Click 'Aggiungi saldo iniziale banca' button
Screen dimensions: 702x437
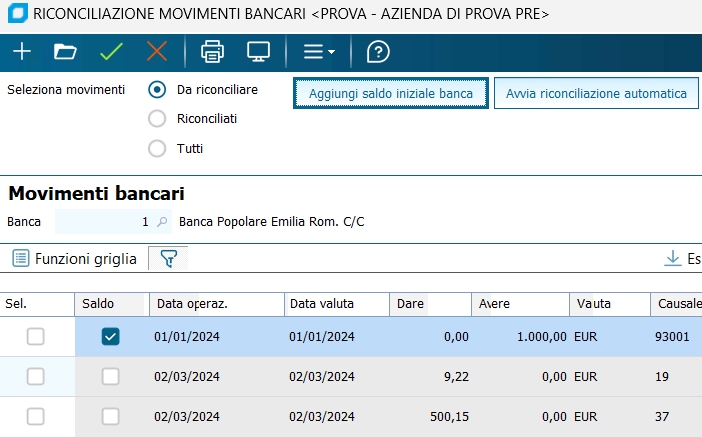(391, 93)
